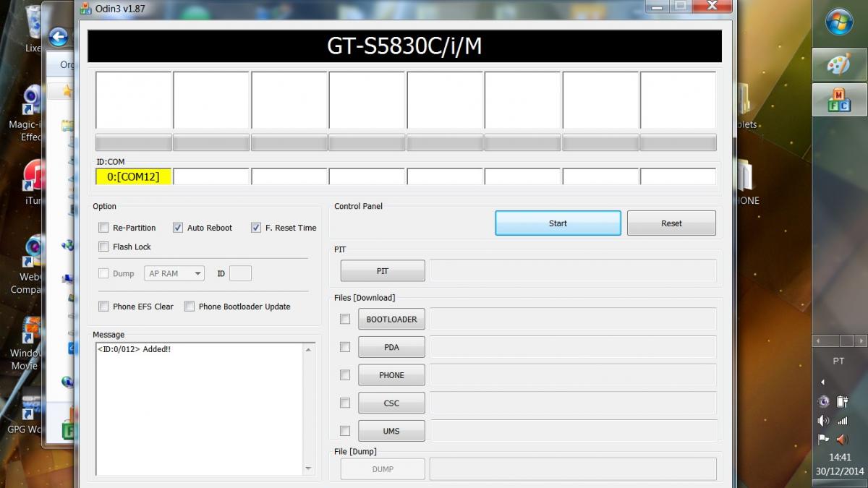The image size is (868, 488).
Task: Tick the checkbox beside PHONE
Action: point(345,375)
